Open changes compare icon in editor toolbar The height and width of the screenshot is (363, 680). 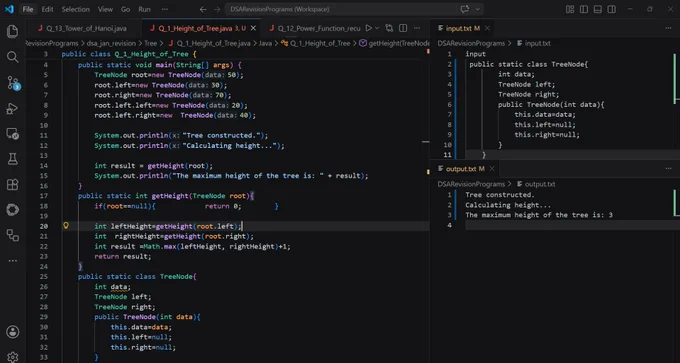(389, 28)
